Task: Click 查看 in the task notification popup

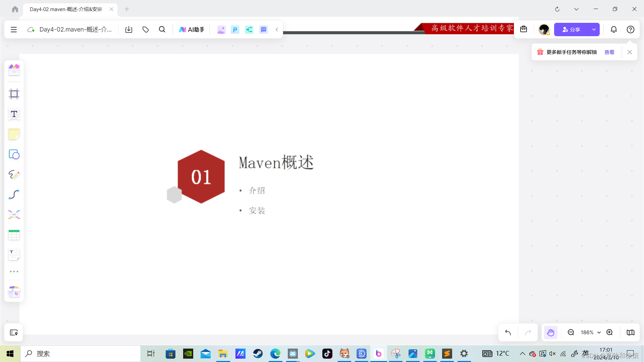Action: pyautogui.click(x=609, y=52)
